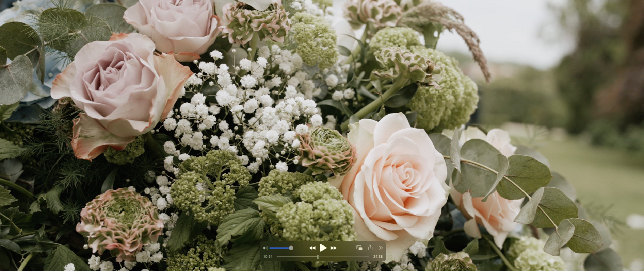Play the video

[323, 248]
